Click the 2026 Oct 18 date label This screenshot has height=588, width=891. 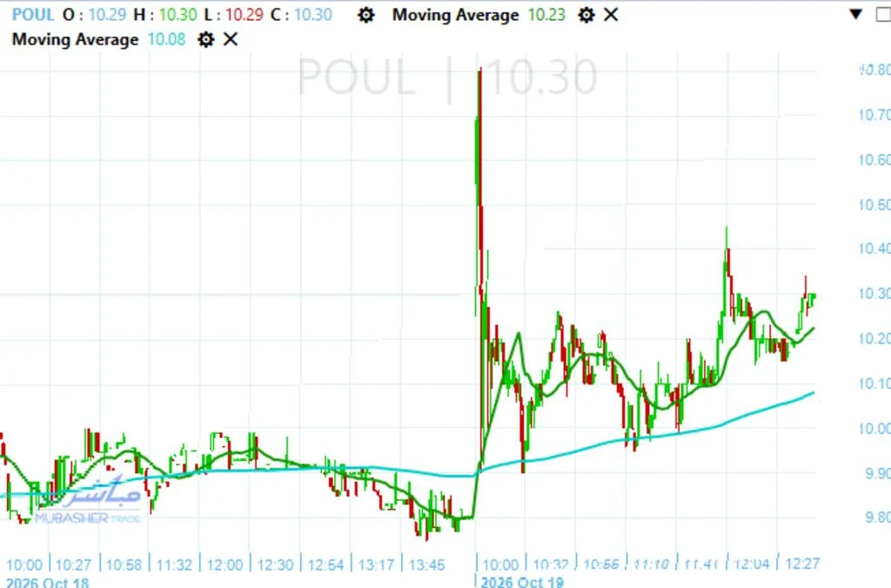pos(47,583)
